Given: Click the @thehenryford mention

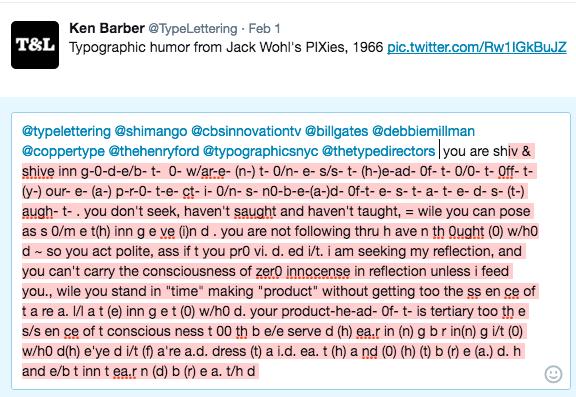Looking at the screenshot, I should click(154, 151).
